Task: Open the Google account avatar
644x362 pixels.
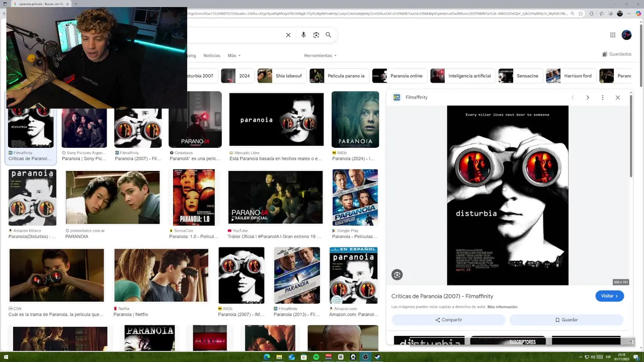Action: tap(626, 35)
